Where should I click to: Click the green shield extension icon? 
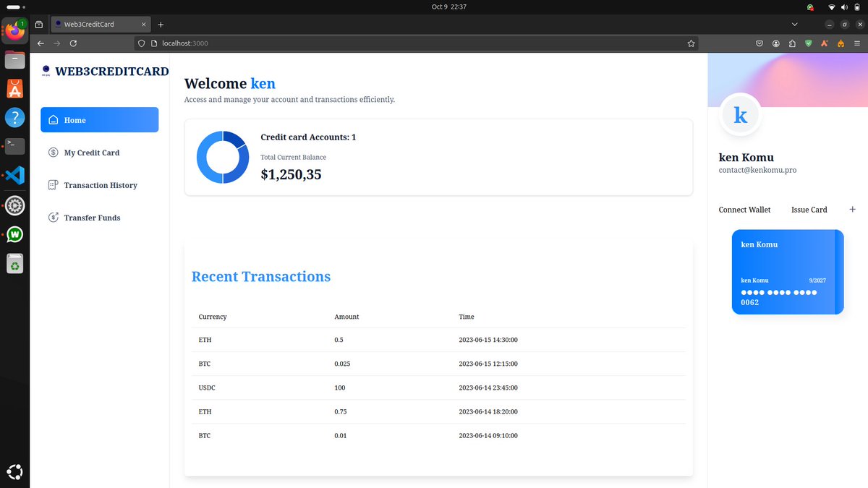[808, 43]
